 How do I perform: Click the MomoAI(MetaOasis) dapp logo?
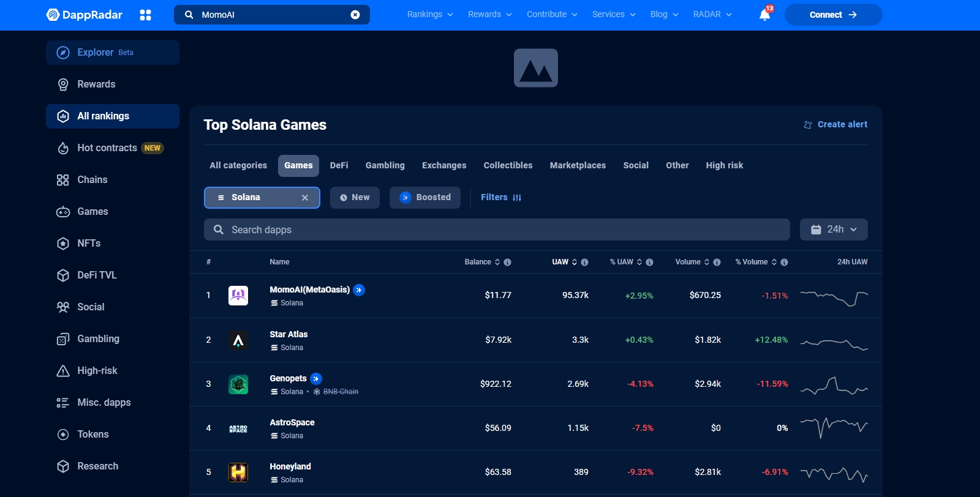pos(238,296)
